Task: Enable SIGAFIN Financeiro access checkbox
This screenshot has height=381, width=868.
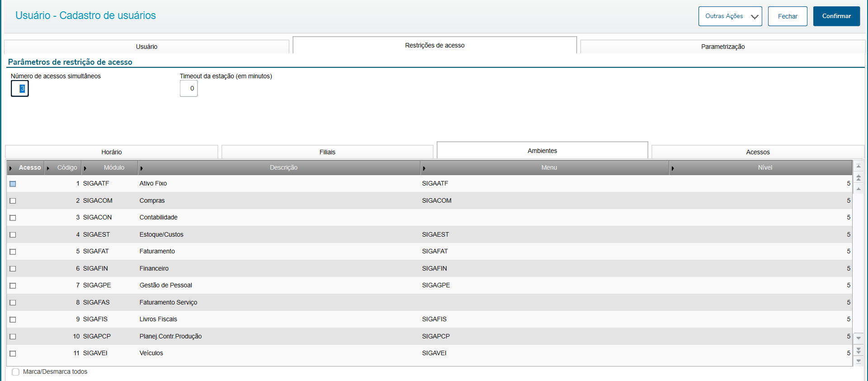Action: [x=13, y=269]
